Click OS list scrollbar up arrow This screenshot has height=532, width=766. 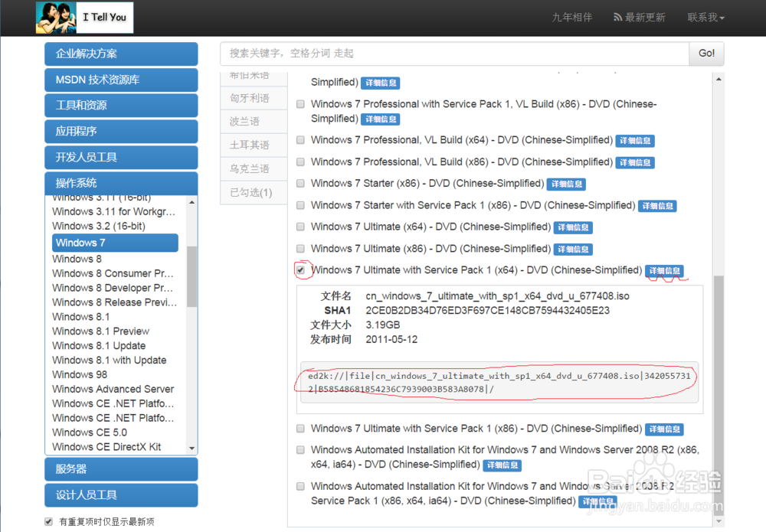coord(192,201)
